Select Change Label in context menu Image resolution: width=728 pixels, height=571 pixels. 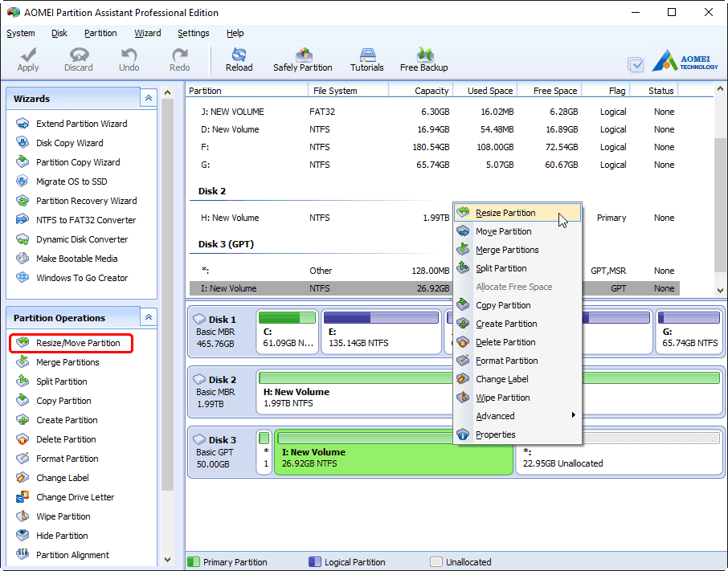(517, 379)
